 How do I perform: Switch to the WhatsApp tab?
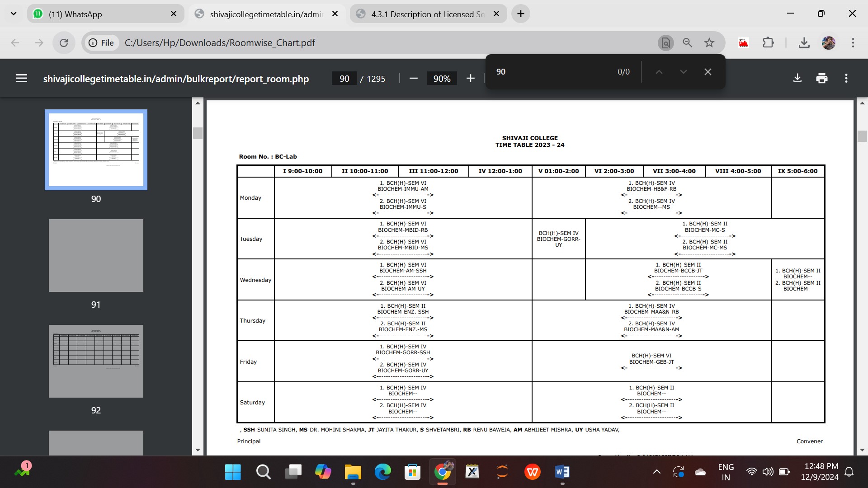pyautogui.click(x=106, y=14)
